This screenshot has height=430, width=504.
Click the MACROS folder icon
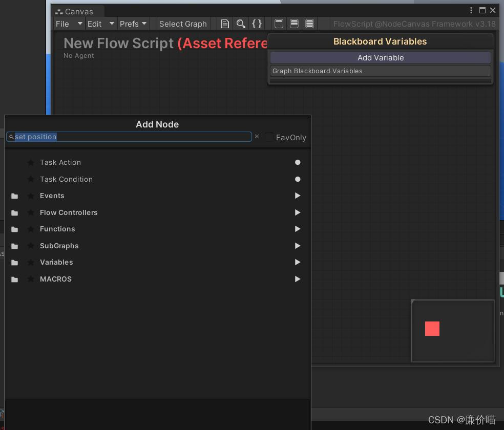(14, 279)
